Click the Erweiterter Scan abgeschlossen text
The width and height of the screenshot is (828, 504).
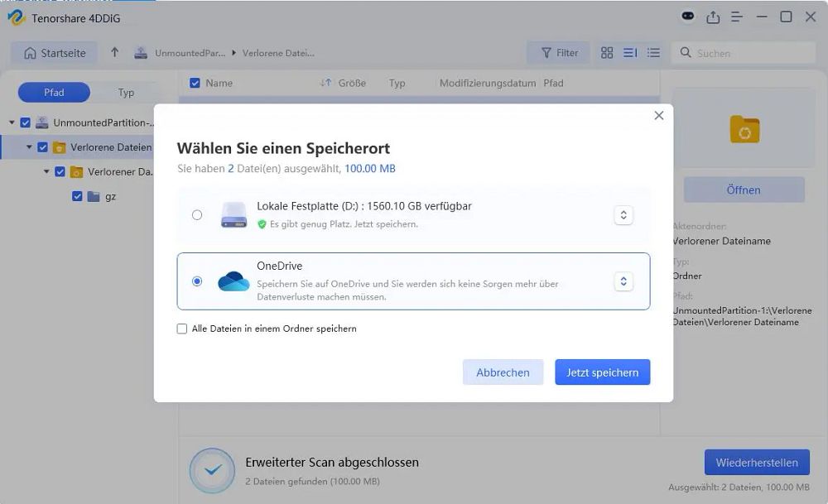332,463
